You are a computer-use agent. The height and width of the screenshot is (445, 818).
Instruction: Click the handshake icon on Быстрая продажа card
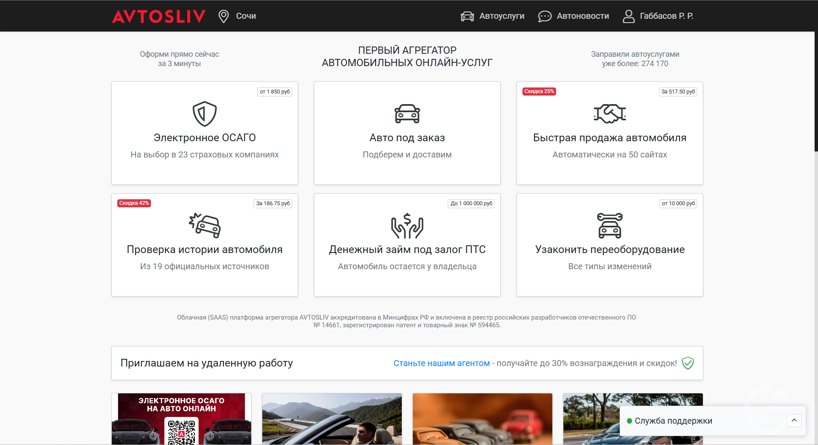pyautogui.click(x=610, y=114)
